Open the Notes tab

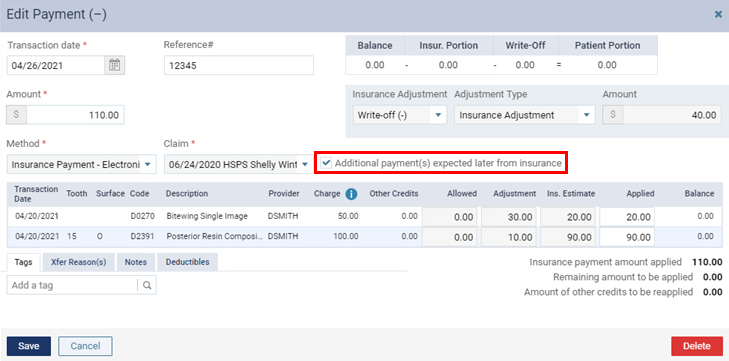click(136, 262)
